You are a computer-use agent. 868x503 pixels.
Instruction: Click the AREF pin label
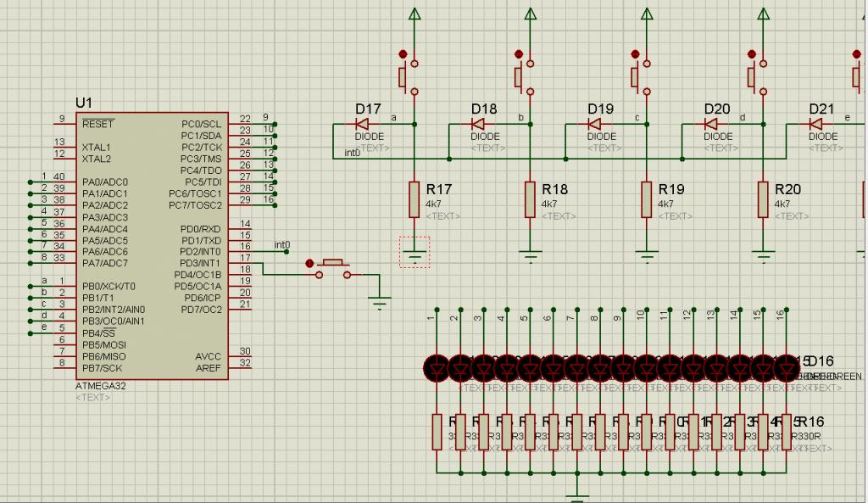point(209,368)
